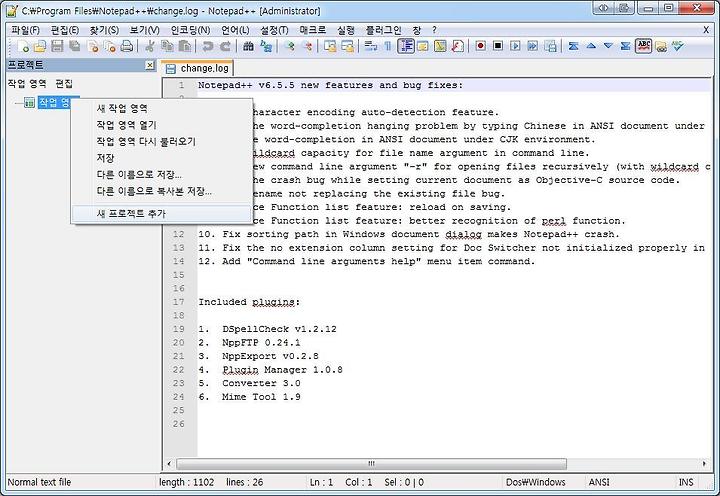Click the Print icon
The image size is (720, 496).
(x=127, y=46)
